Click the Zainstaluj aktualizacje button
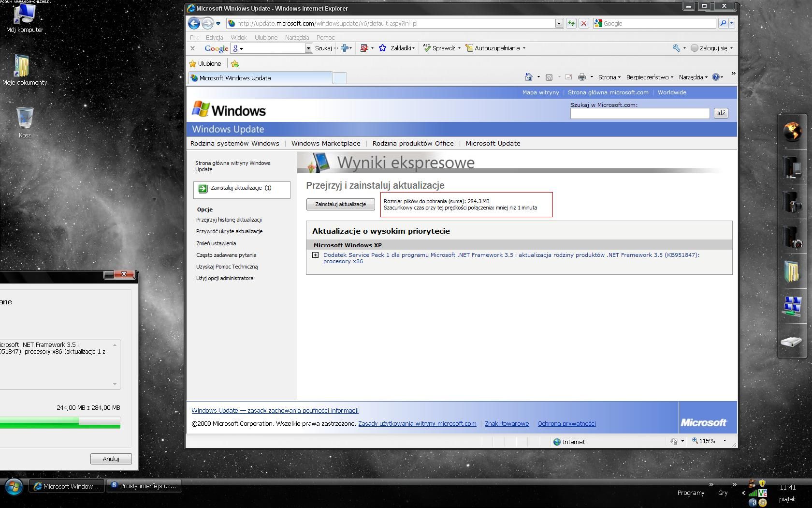 pos(341,204)
